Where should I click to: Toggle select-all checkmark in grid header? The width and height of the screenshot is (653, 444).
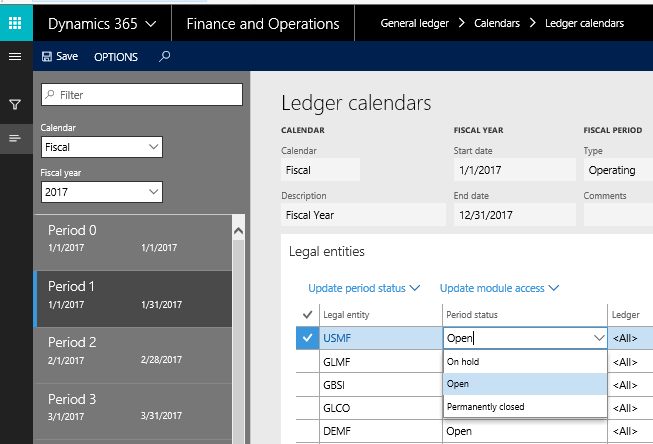pos(307,314)
